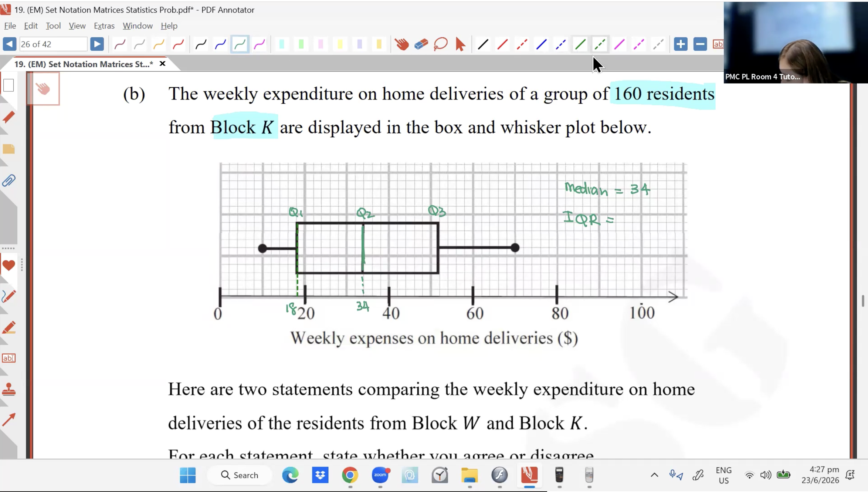Choose the golden yellow highlighter marker
868x492 pixels.
[379, 44]
